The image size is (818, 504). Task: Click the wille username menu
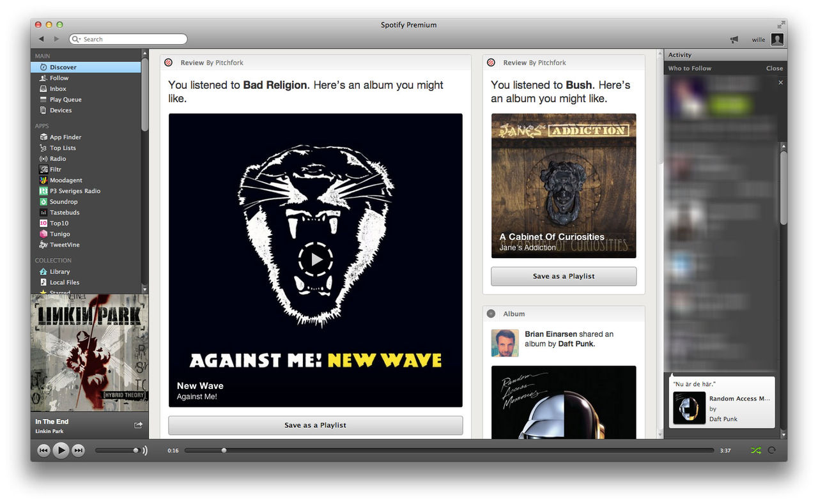759,40
